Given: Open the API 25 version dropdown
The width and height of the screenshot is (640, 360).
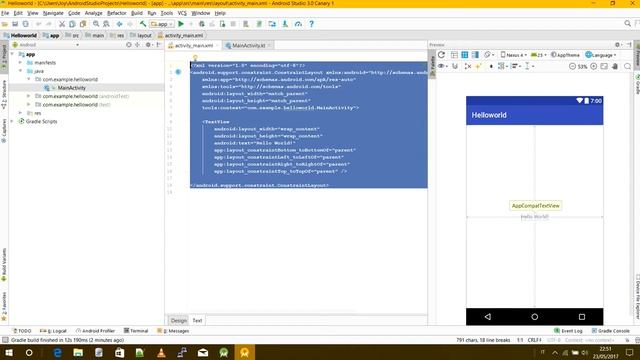Looking at the screenshot, I should coord(539,55).
